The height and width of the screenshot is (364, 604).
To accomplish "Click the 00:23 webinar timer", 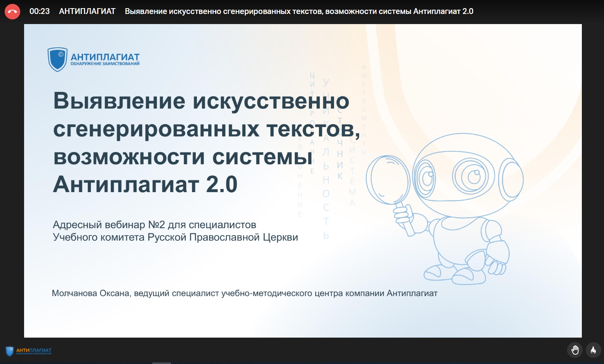I will [40, 12].
